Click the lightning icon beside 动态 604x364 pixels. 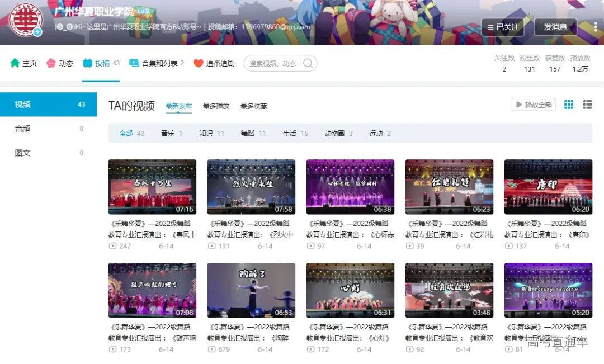tap(51, 63)
